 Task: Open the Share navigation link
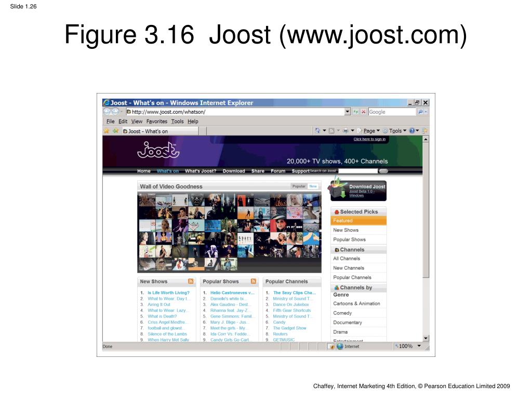click(x=258, y=171)
